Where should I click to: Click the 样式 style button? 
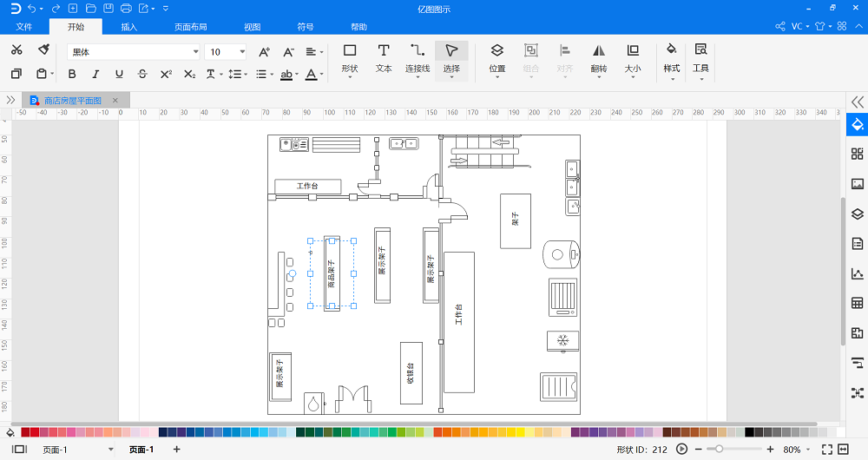671,57
